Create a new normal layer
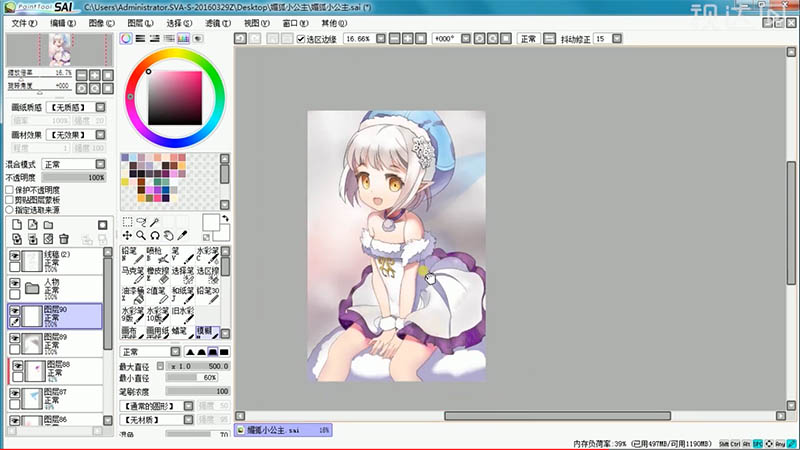 click(x=17, y=225)
